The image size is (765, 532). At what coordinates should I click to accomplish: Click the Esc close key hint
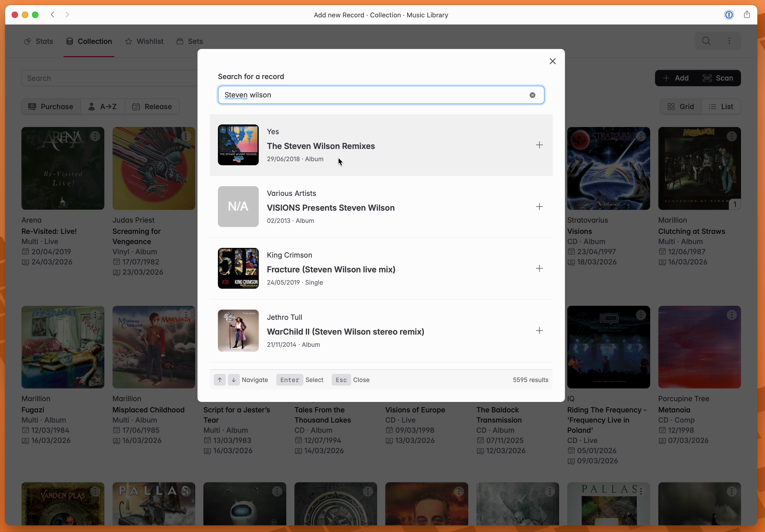pos(341,380)
